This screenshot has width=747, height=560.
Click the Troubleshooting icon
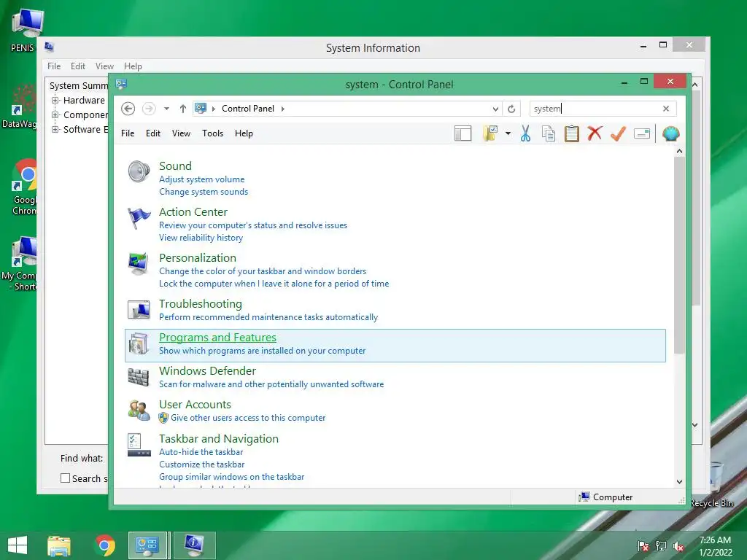(x=139, y=309)
